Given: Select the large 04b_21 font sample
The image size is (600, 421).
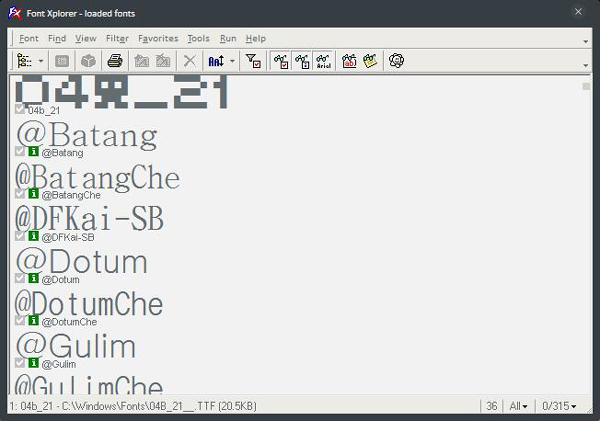Looking at the screenshot, I should 122,92.
